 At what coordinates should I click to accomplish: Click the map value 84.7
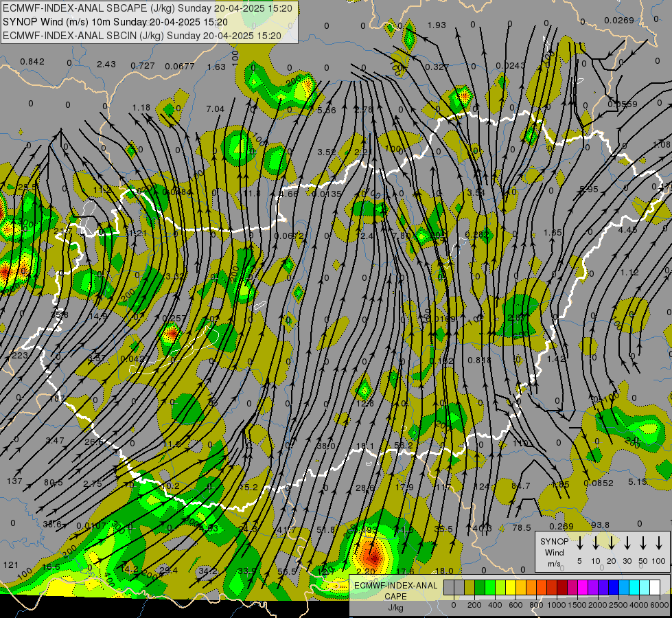tap(521, 486)
